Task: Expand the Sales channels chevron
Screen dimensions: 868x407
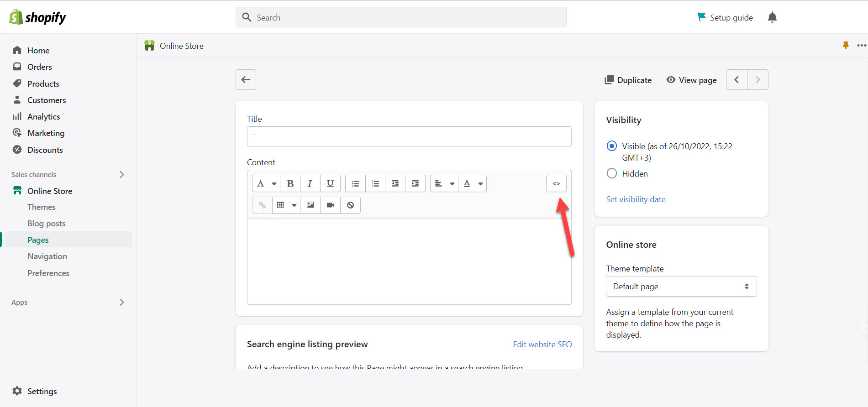Action: click(x=121, y=174)
